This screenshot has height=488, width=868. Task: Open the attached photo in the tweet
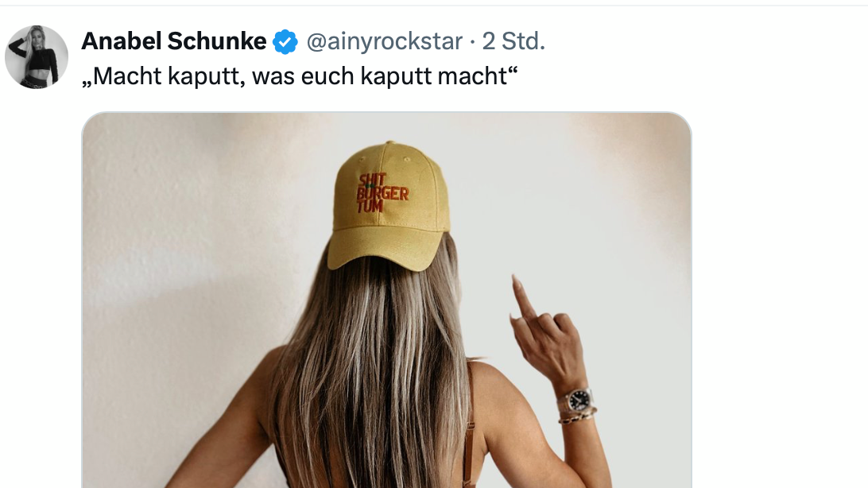tap(386, 300)
